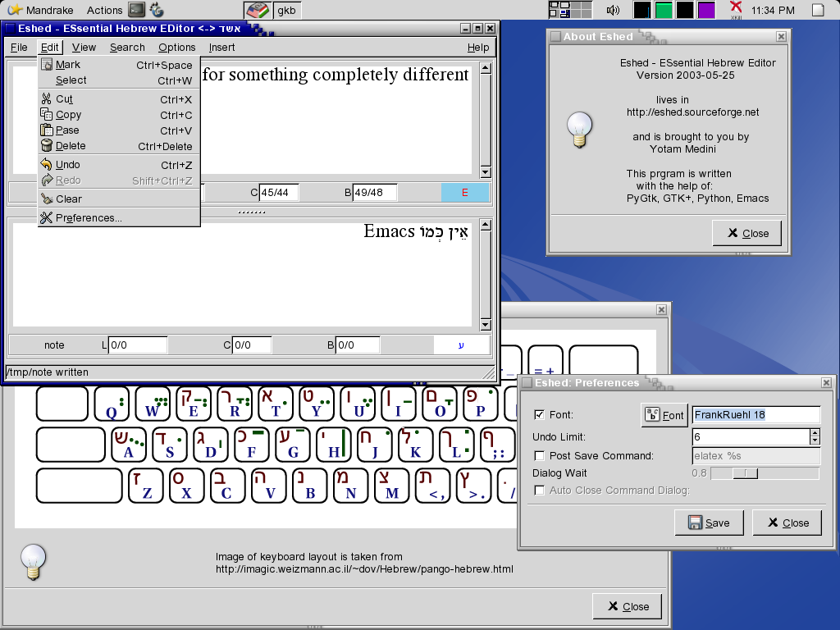Click Save in Eshed Preferences
840x630 pixels.
(x=710, y=523)
